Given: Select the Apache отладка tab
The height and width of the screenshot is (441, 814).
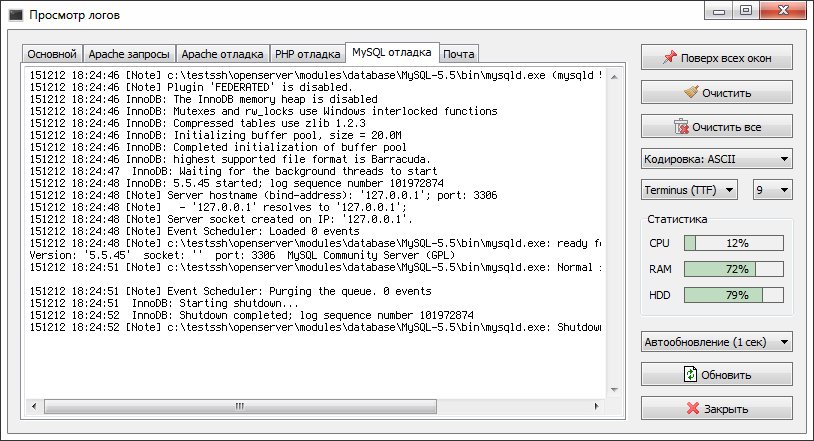Looking at the screenshot, I should click(x=223, y=54).
